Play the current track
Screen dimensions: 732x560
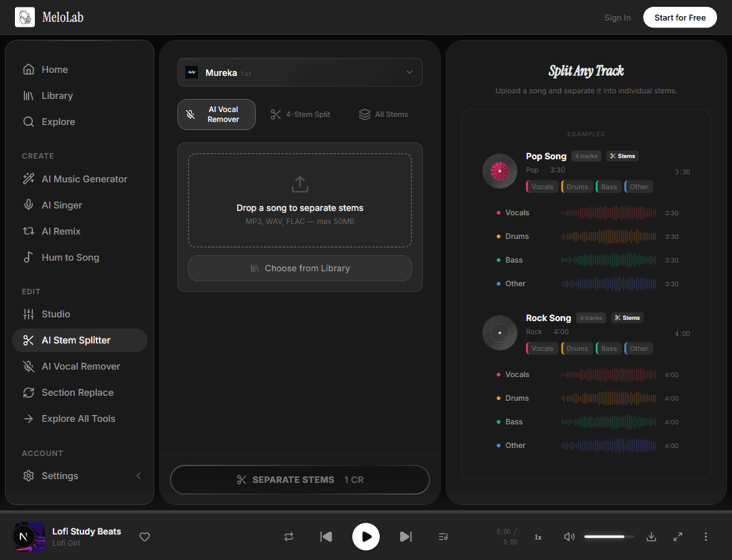coord(365,536)
